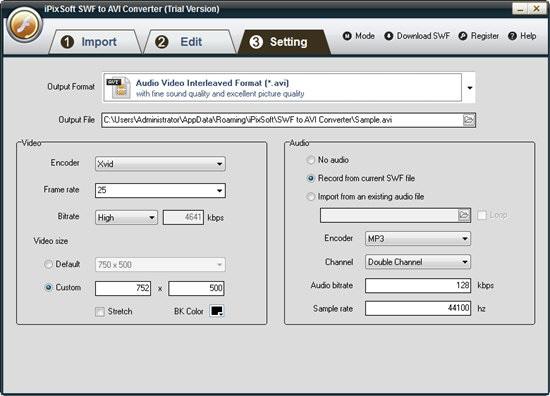This screenshot has height=396, width=550.
Task: Browse for output file folder icon
Action: click(x=469, y=120)
